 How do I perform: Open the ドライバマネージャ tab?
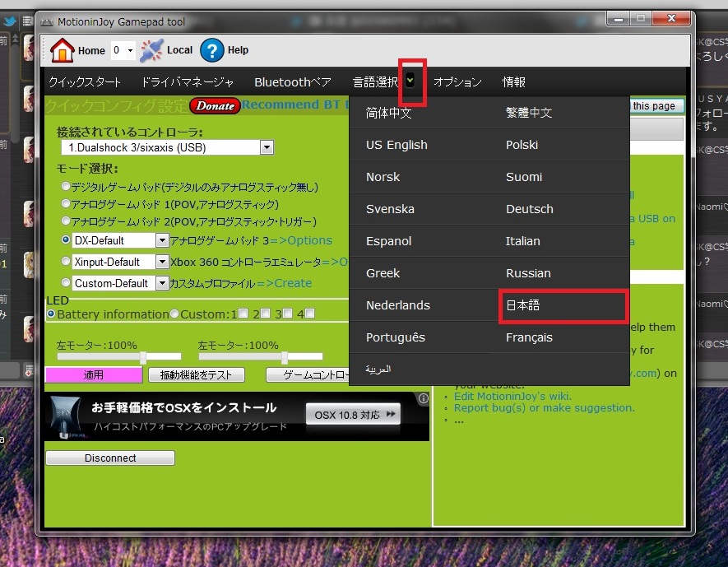click(x=187, y=82)
